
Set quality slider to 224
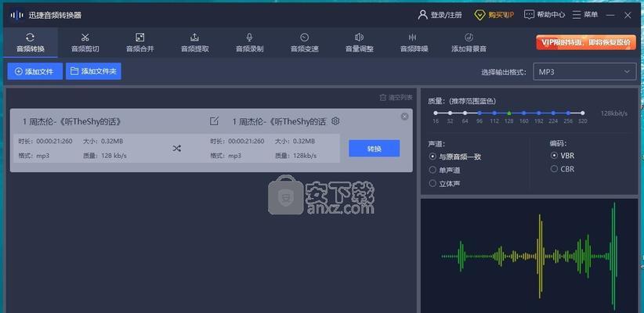pyautogui.click(x=553, y=113)
